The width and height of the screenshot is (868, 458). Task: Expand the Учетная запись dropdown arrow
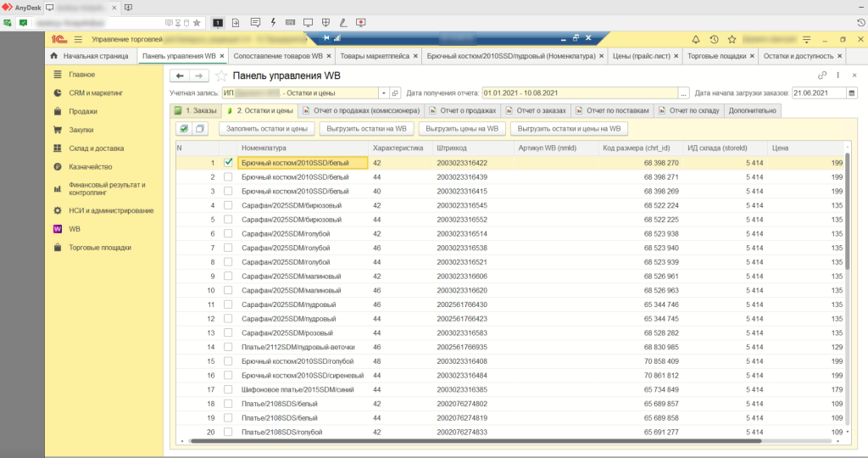point(384,93)
